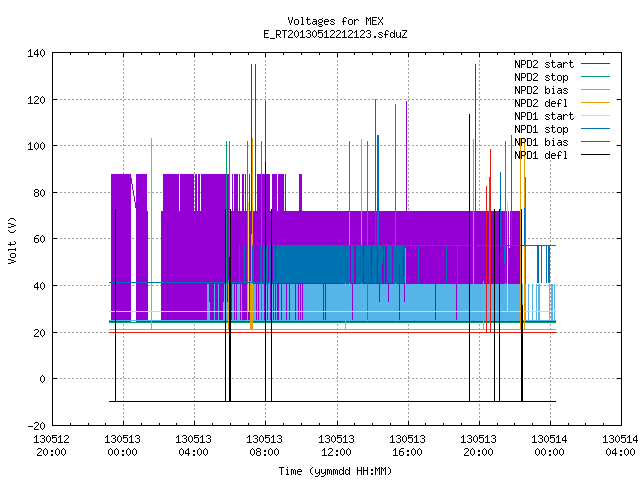Click the 'NPD2 stop' legend label
The height and width of the screenshot is (480, 640).
[x=541, y=77]
